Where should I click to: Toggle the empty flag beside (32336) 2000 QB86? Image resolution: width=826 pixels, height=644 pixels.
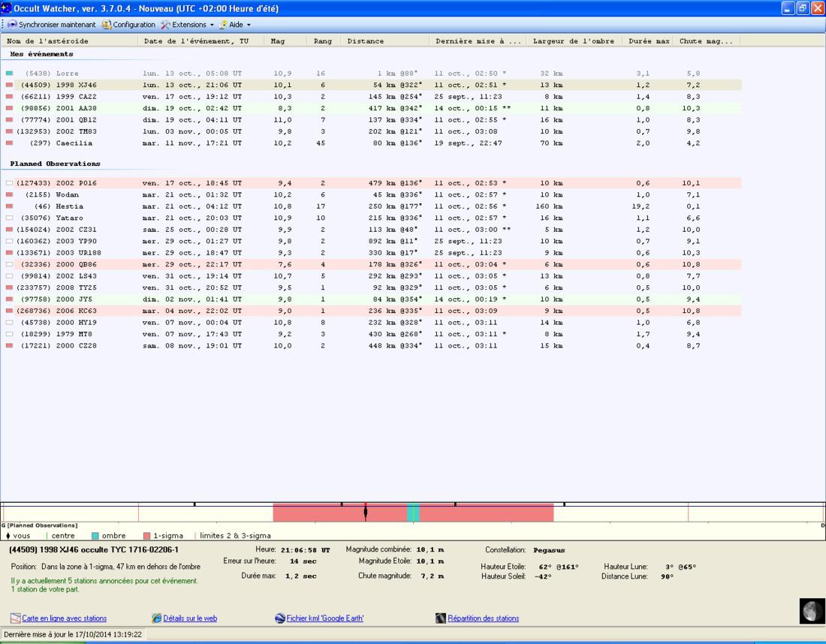coord(10,264)
